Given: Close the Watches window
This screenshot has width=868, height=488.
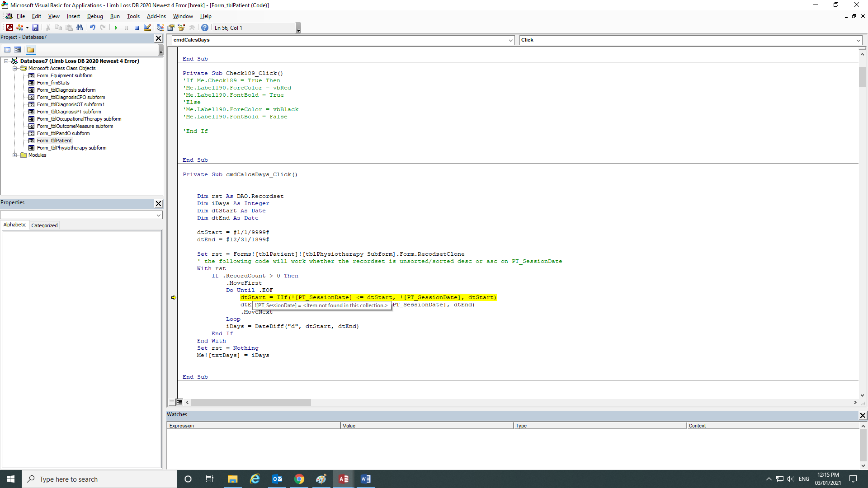Looking at the screenshot, I should coord(863,416).
